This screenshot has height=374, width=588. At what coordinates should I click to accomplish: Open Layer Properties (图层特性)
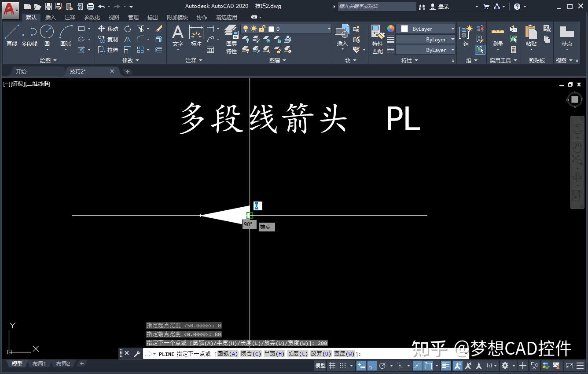pyautogui.click(x=232, y=40)
